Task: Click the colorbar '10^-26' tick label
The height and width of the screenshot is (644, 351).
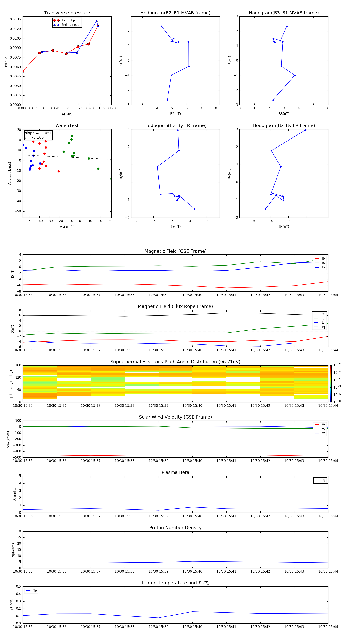Action: point(337,365)
